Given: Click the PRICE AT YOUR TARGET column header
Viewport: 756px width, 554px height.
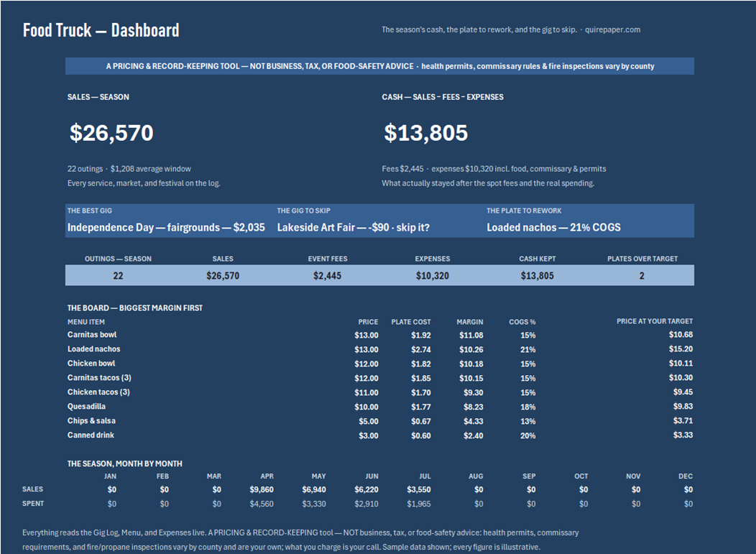Looking at the screenshot, I should click(x=654, y=321).
